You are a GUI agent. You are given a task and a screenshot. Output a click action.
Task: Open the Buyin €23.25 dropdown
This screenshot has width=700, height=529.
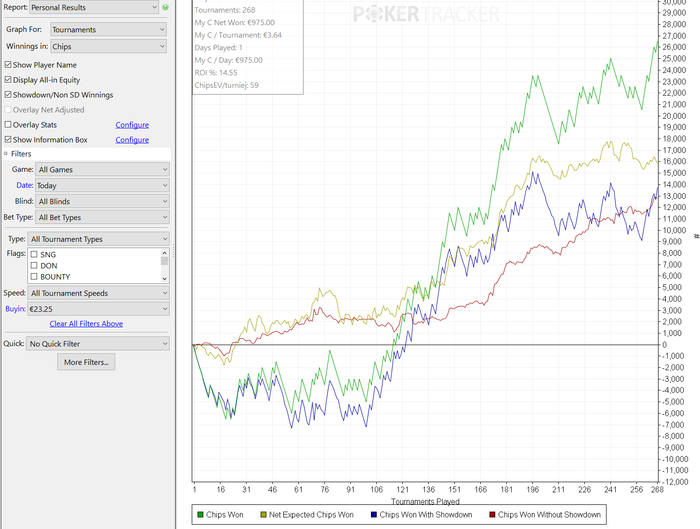coord(98,309)
